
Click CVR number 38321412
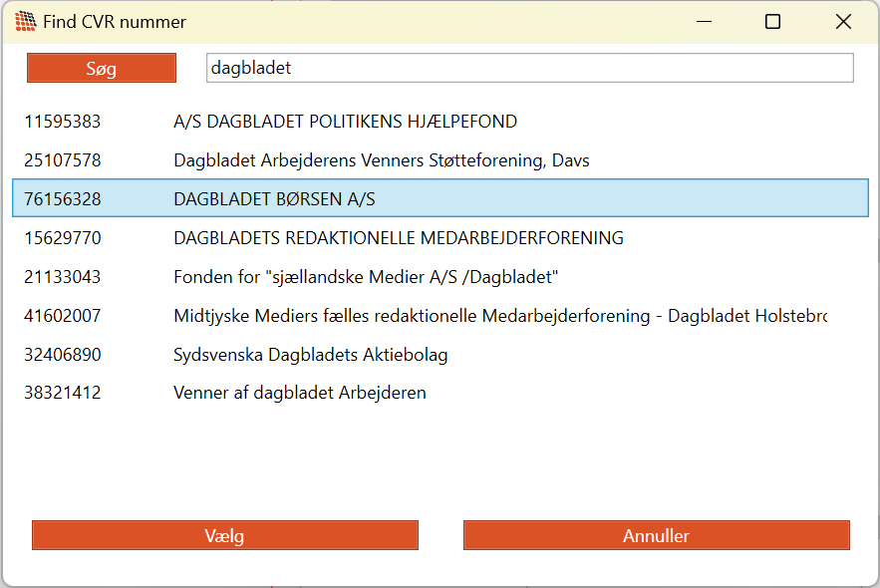62,393
